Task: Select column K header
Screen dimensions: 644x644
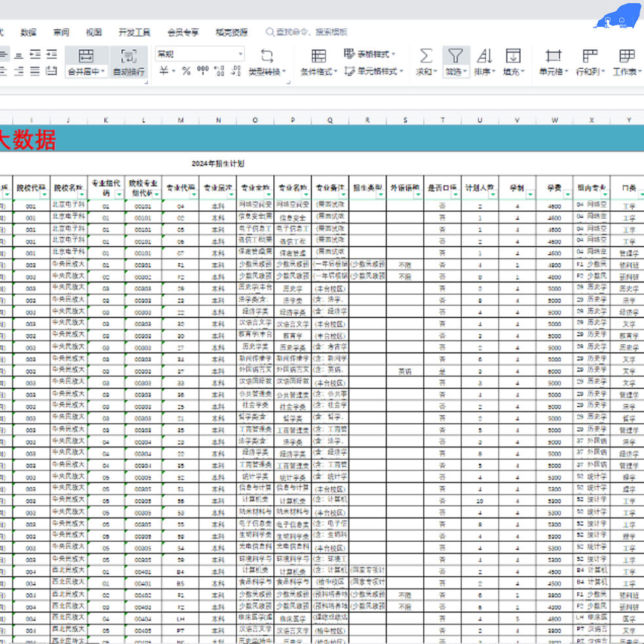Action: [106, 120]
